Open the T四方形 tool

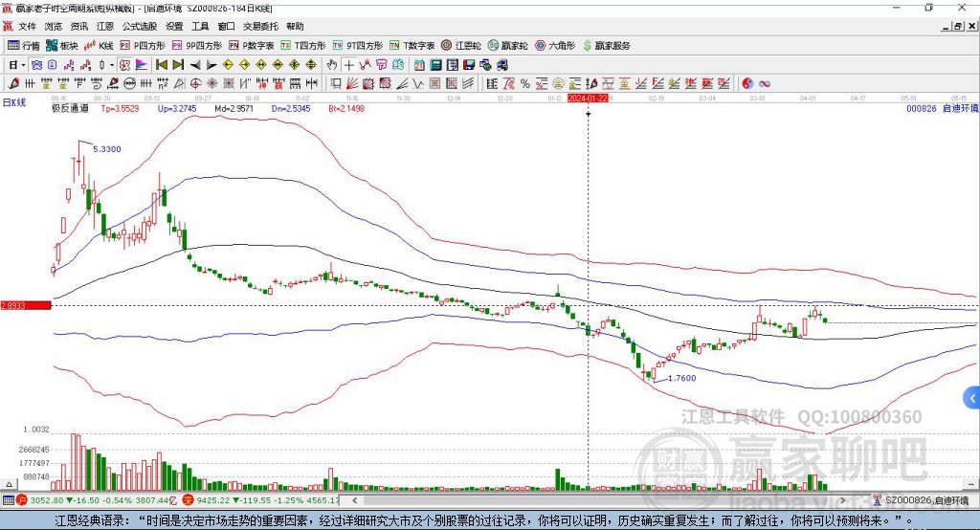[303, 46]
